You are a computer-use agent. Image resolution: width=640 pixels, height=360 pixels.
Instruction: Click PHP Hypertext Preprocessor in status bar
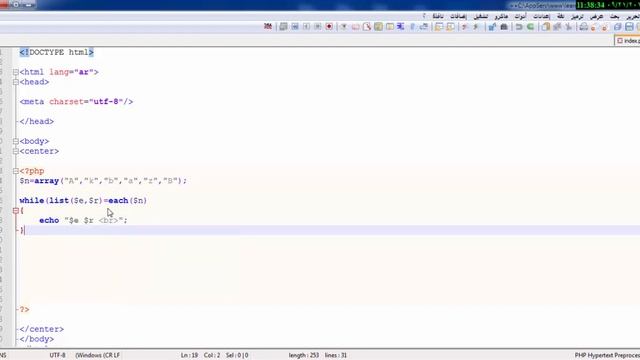click(x=607, y=355)
